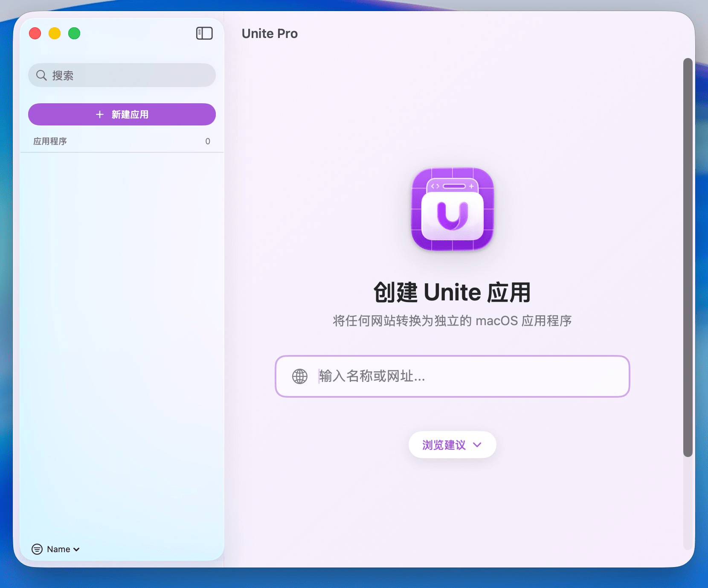Screen dimensions: 708x588
Task: Click the plus icon on 新建应用 button
Action: [x=99, y=114]
